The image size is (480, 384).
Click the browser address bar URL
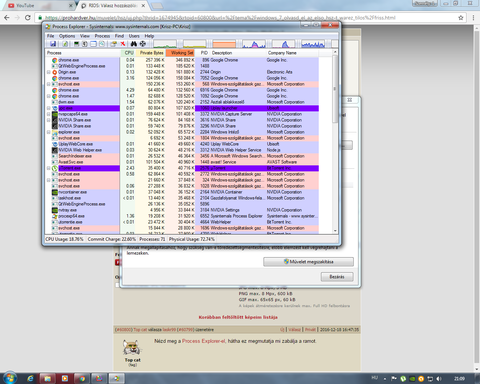coord(220,18)
